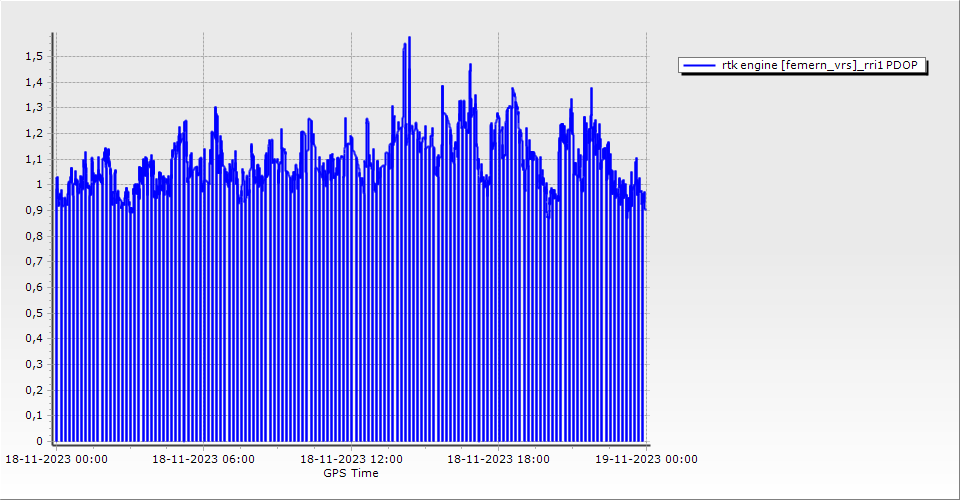Click the highest PDOP peak in the plot
This screenshot has width=960, height=500.
pos(409,38)
